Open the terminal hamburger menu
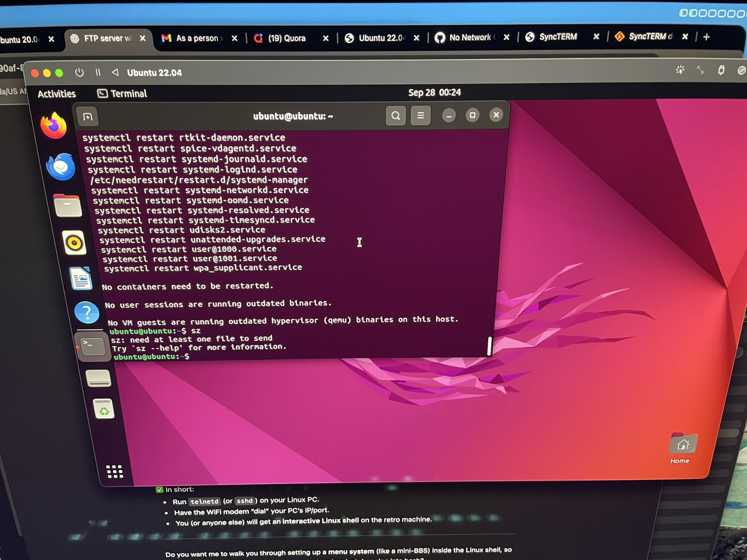Screen dimensions: 747x560 point(421,116)
